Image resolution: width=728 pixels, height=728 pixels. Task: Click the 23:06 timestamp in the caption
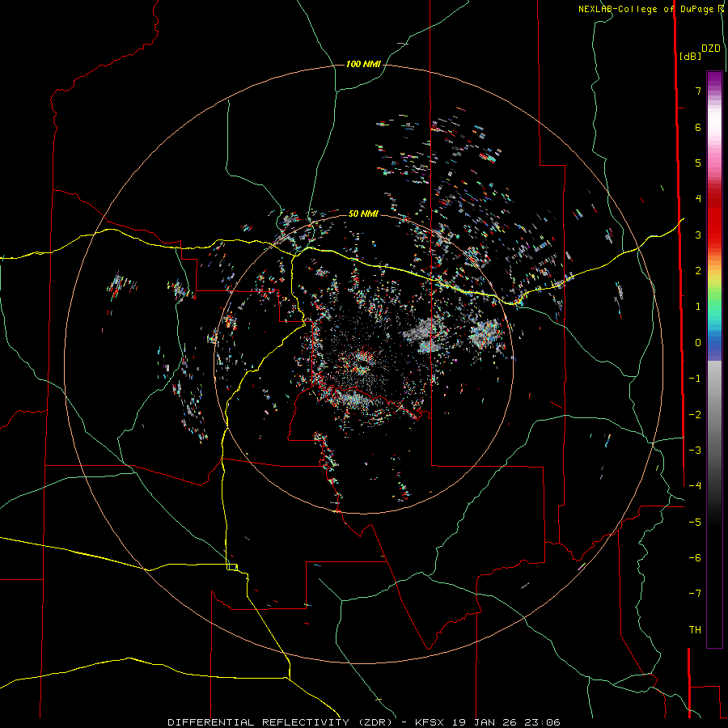point(542,722)
